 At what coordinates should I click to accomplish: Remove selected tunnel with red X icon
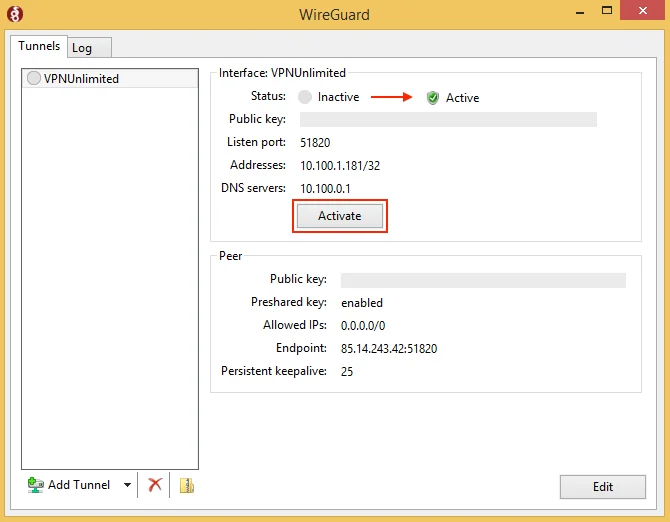point(155,485)
